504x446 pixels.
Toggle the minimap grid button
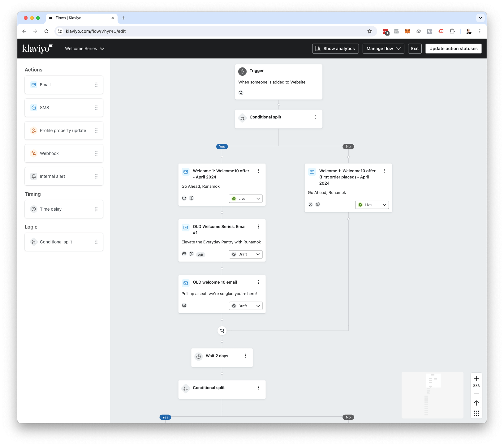click(476, 413)
